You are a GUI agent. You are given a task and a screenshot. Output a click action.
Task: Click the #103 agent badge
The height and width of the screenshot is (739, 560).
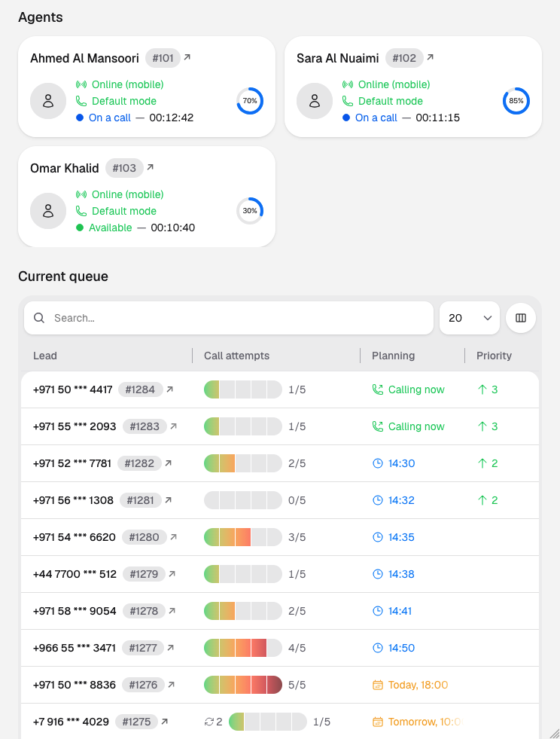(124, 168)
